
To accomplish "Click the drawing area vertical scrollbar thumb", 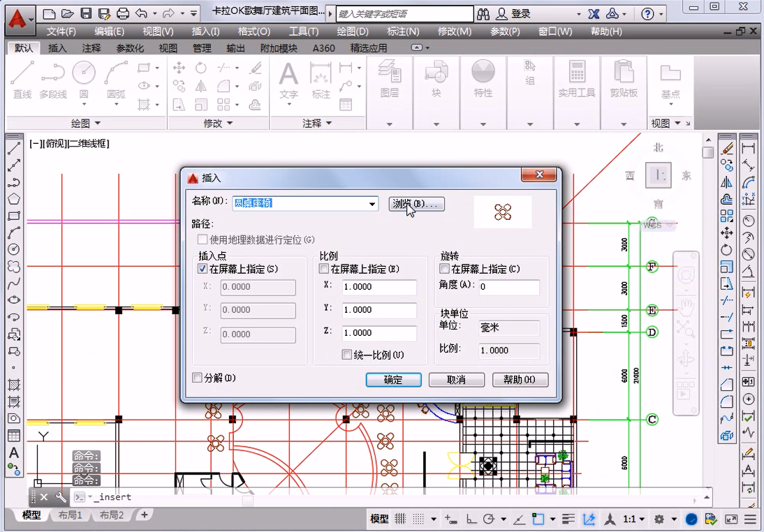I will click(x=708, y=152).
